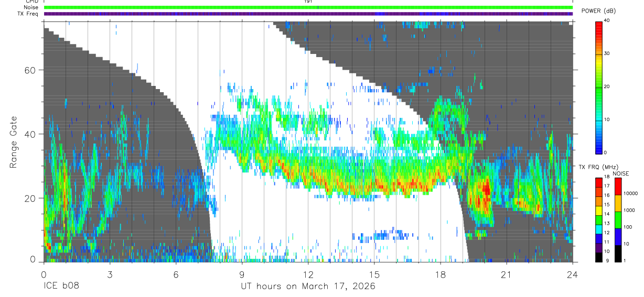The image size is (644, 297).
Task: Click the blue segment of NOISE scale
Action: (x=618, y=236)
